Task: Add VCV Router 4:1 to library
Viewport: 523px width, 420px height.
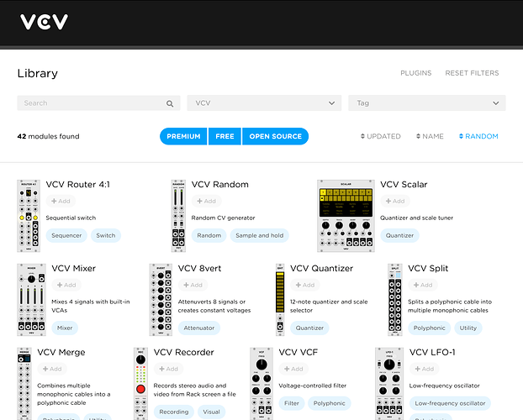Action: pyautogui.click(x=61, y=201)
